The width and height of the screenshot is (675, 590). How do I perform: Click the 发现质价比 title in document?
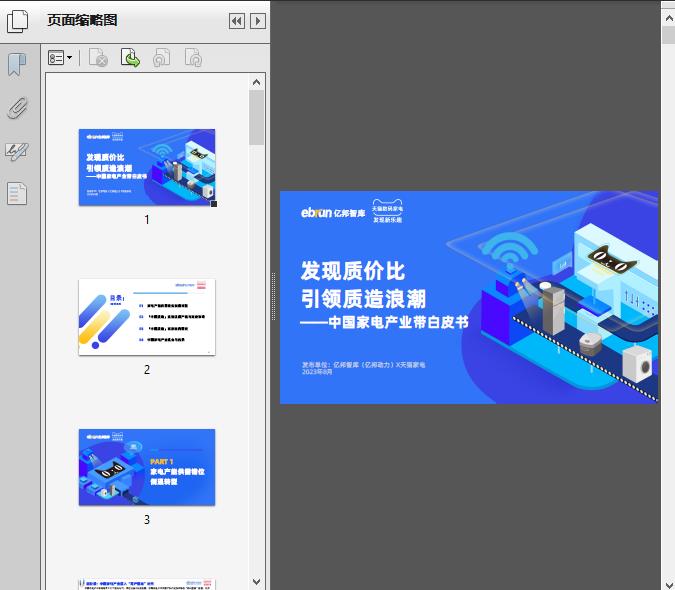pyautogui.click(x=353, y=271)
